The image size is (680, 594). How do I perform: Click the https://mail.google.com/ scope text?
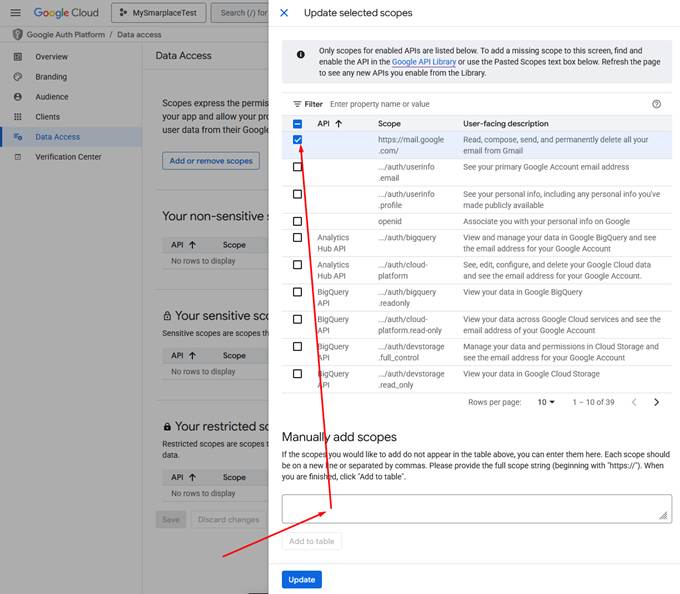[411, 145]
